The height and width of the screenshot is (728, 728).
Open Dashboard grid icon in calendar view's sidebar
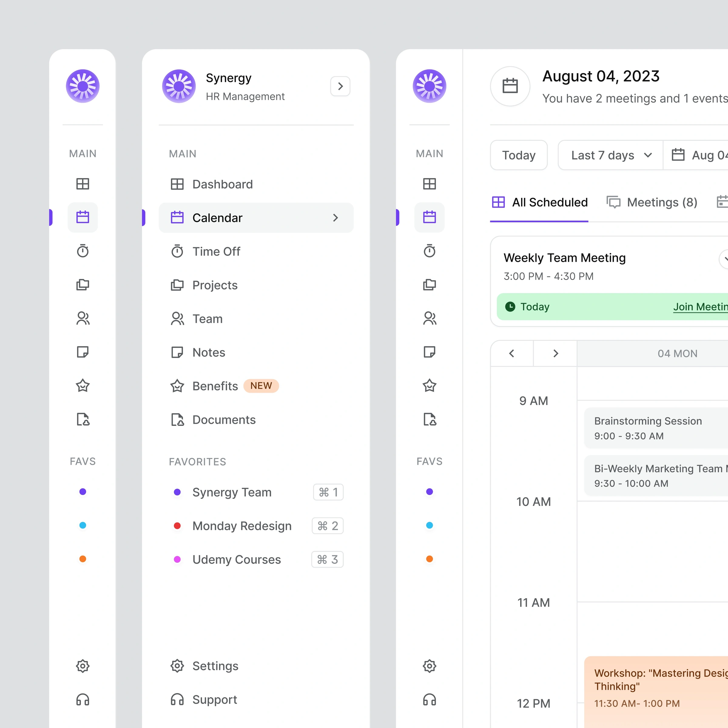coord(429,184)
